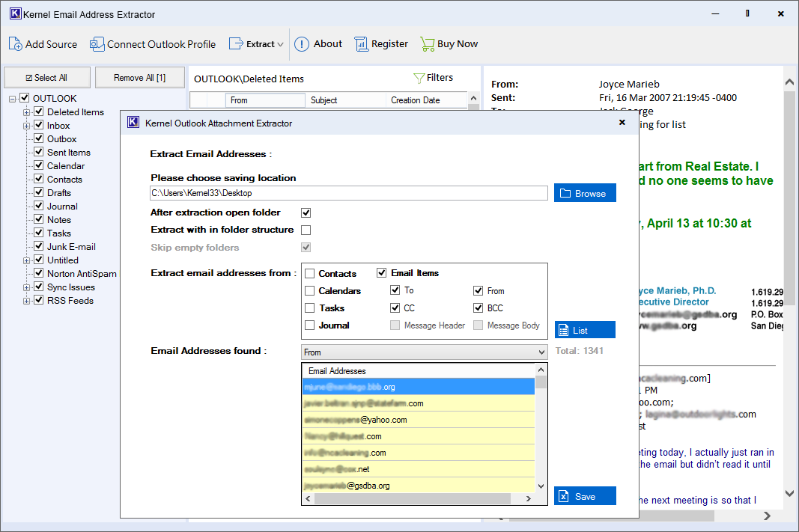The image size is (799, 532).
Task: Click the Subject column header
Action: point(345,100)
